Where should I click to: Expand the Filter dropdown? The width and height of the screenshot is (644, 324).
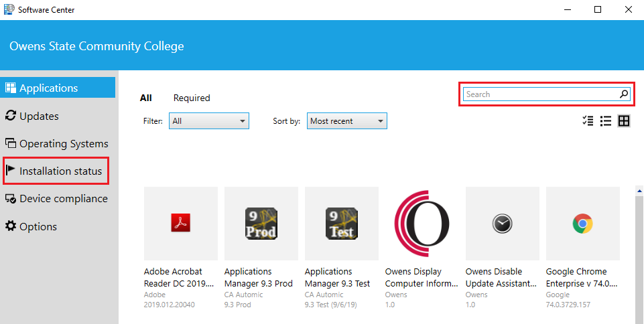[208, 121]
